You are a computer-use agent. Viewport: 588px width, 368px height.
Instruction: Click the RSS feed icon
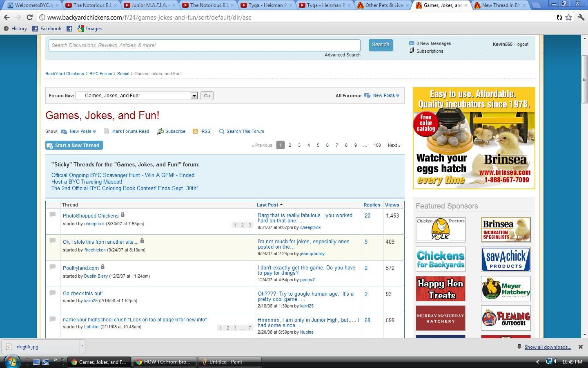[195, 131]
